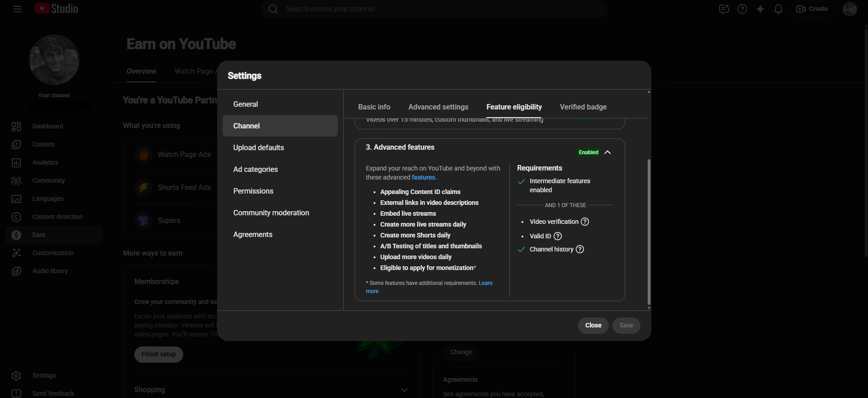This screenshot has height=398, width=868.
Task: Close the Settings dialog
Action: point(593,326)
